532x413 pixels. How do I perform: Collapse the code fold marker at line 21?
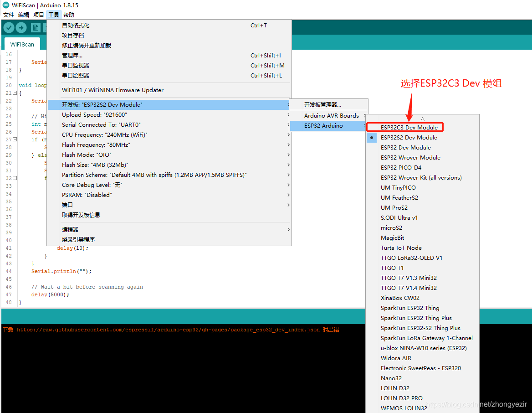15,93
